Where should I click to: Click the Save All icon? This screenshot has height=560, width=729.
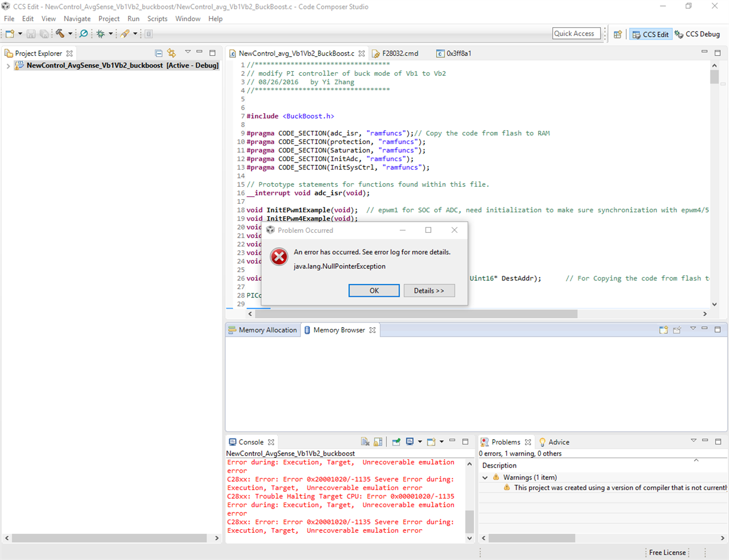(44, 34)
